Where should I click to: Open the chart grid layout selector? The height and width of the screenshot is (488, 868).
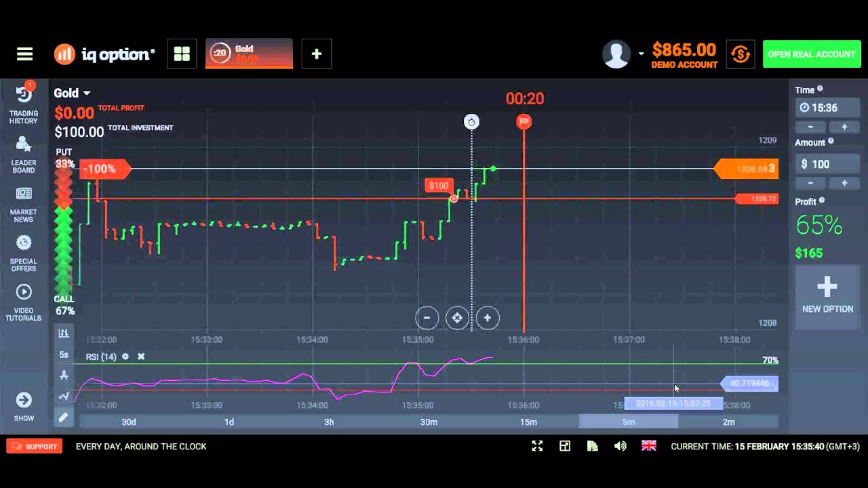tap(182, 54)
